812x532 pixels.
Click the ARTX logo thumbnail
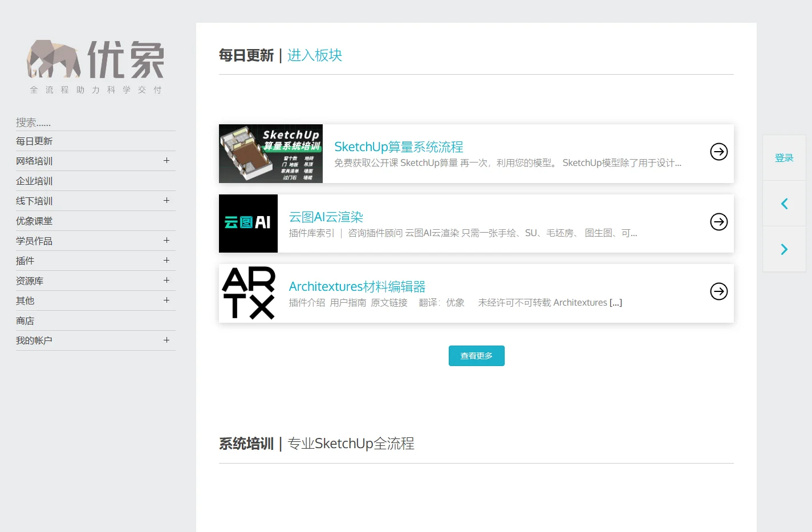pos(248,293)
